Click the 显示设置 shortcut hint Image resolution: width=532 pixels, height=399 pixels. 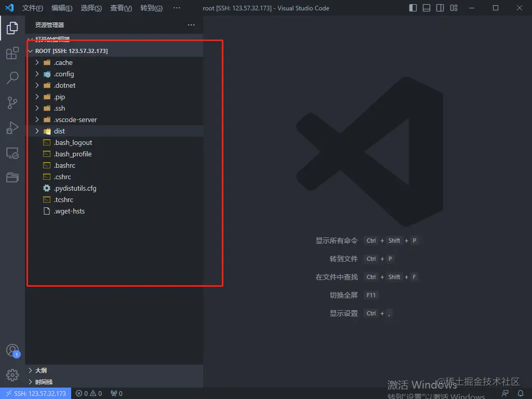[362, 313]
